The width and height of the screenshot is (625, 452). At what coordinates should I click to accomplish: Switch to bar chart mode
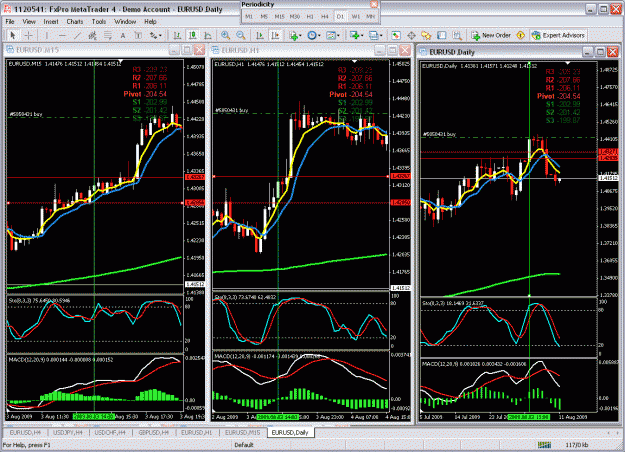[x=177, y=35]
